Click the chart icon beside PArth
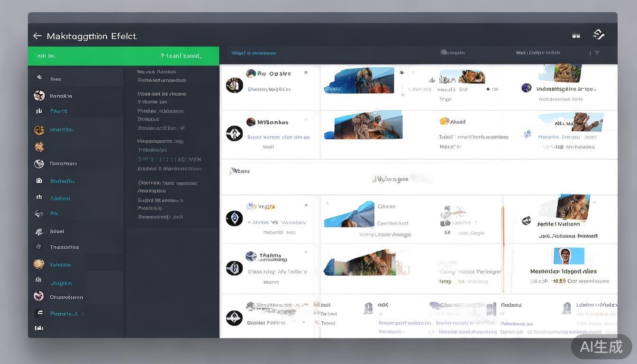Viewport: 637px width, 364px height. (39, 111)
